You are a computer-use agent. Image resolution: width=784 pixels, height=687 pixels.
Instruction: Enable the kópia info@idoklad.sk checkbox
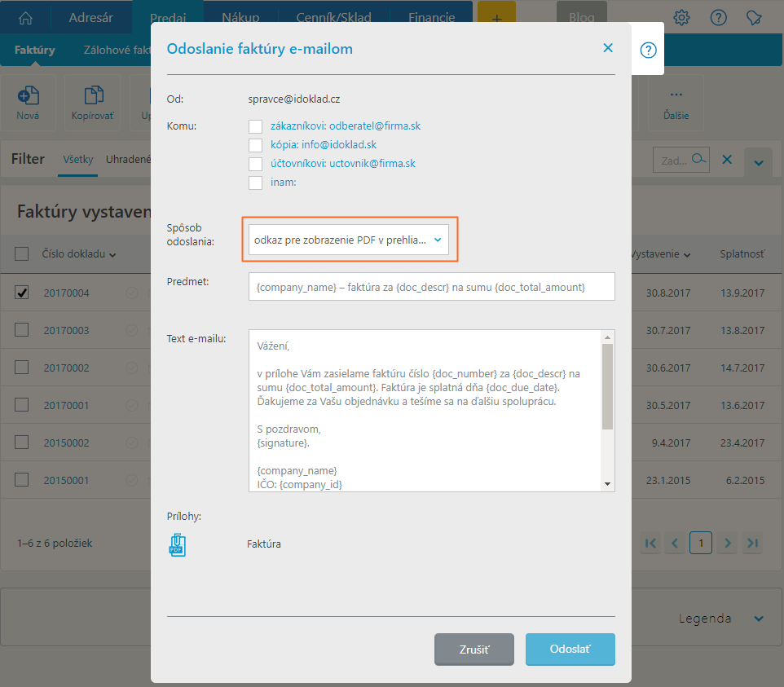256,145
